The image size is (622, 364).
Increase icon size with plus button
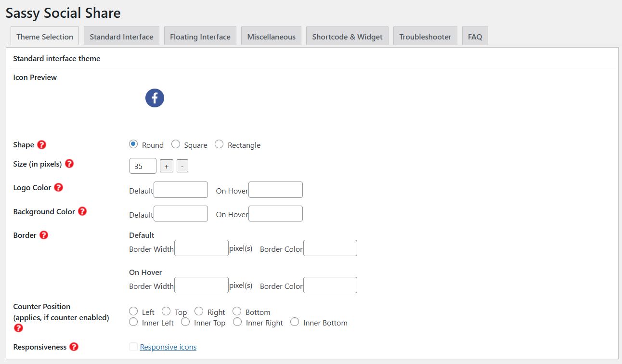167,166
